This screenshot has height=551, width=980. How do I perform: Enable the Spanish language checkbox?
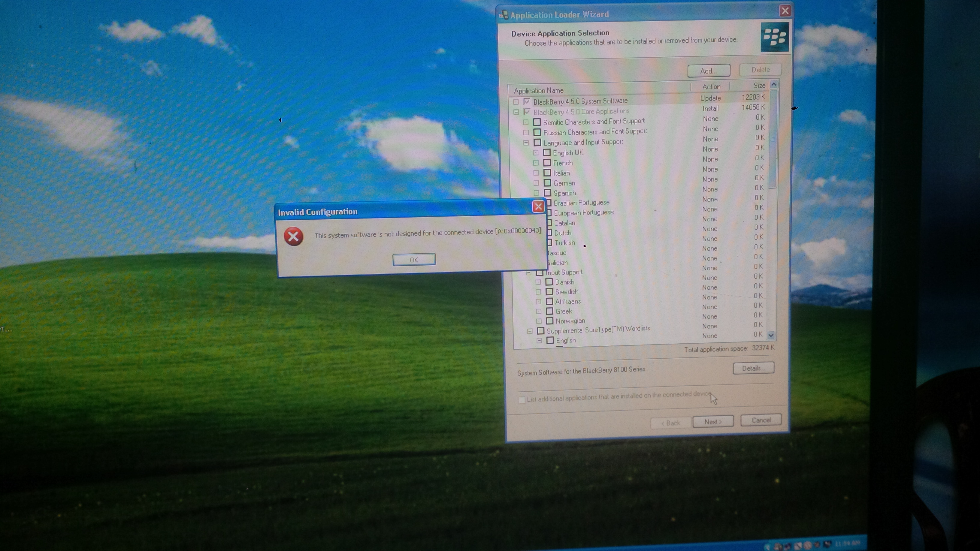click(547, 193)
